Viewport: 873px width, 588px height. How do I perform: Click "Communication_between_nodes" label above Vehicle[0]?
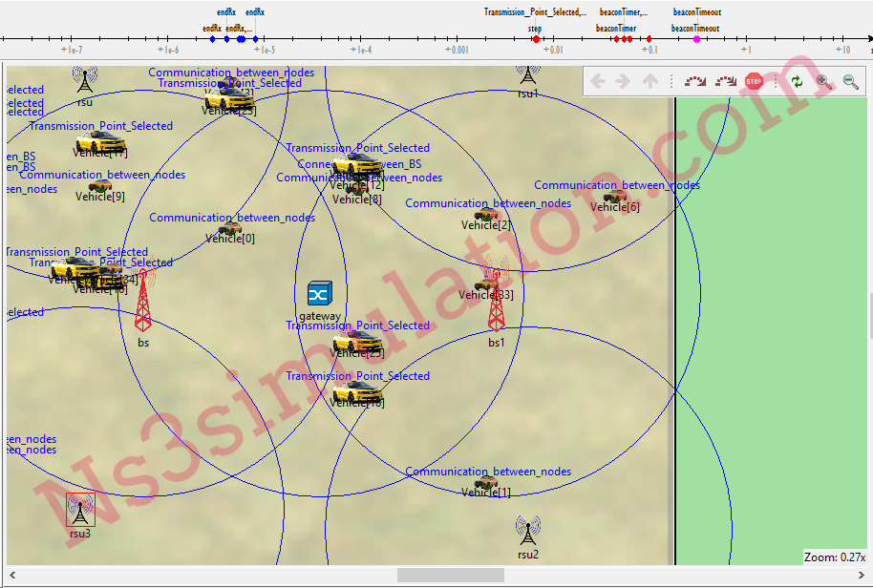(x=232, y=218)
